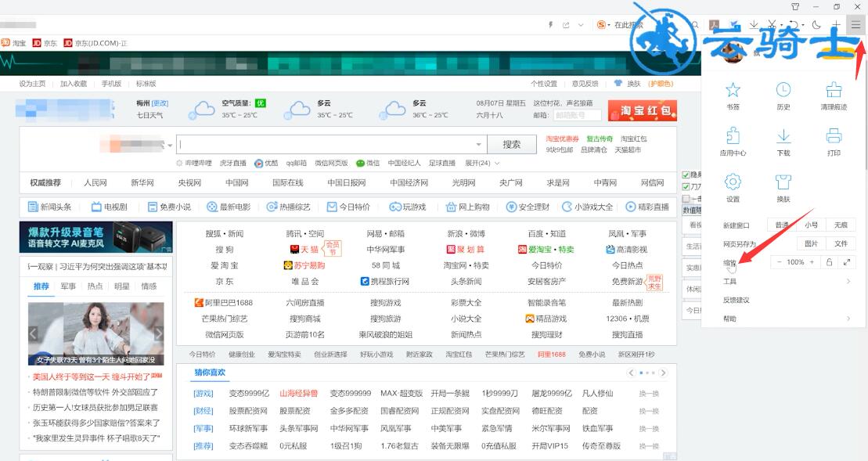Select the 反馈建议 menu entry
868x461 pixels.
tap(737, 300)
